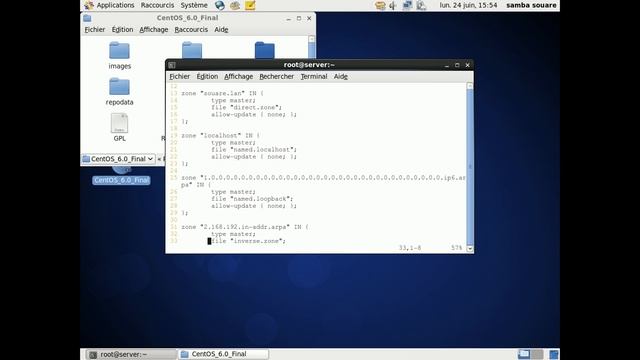Open the samba souare user menu
This screenshot has width=640, height=360.
pyautogui.click(x=531, y=5)
